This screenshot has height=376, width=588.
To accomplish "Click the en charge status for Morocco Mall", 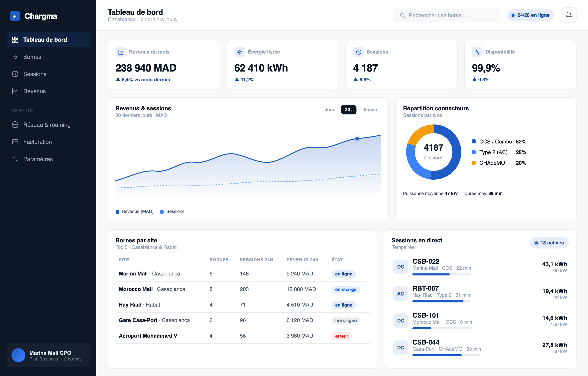I will [x=345, y=289].
